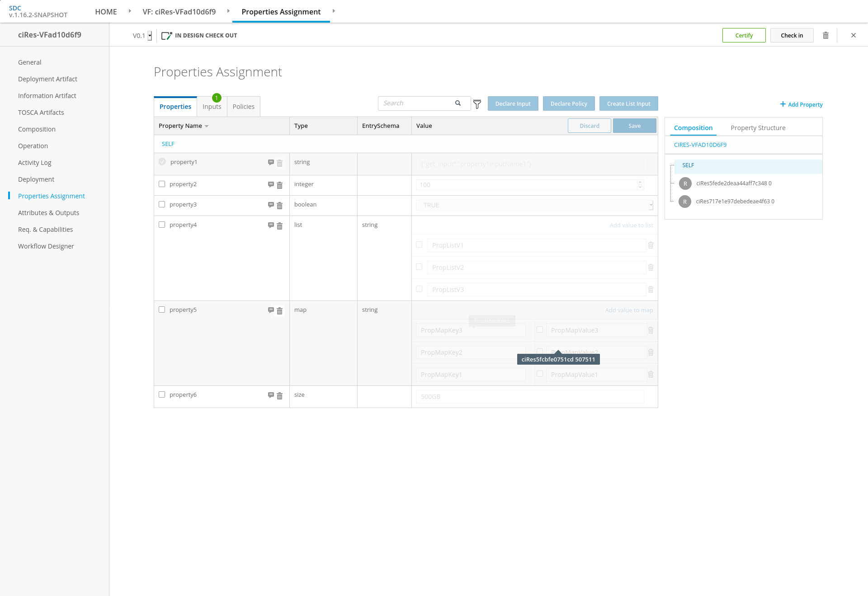Click the Certify button
868x596 pixels.
pyautogui.click(x=744, y=35)
